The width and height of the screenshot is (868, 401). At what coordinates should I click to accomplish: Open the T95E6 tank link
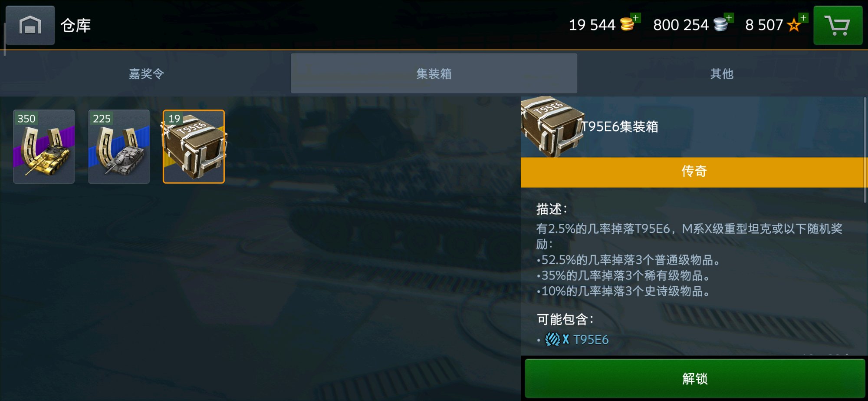click(591, 339)
